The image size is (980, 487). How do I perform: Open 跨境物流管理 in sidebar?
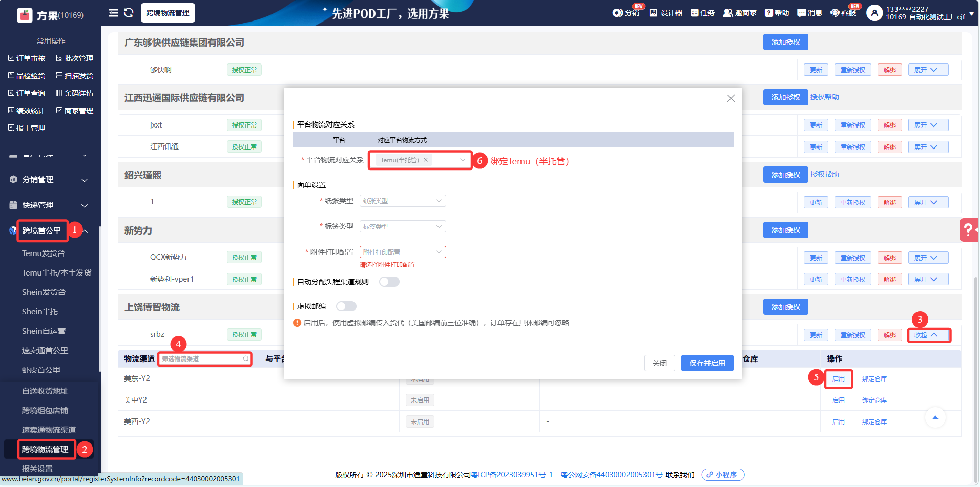tap(45, 450)
